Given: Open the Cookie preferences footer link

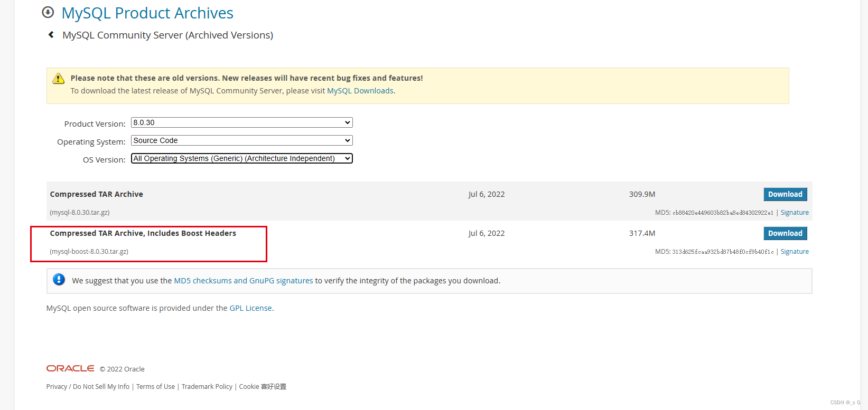Looking at the screenshot, I should 263,387.
